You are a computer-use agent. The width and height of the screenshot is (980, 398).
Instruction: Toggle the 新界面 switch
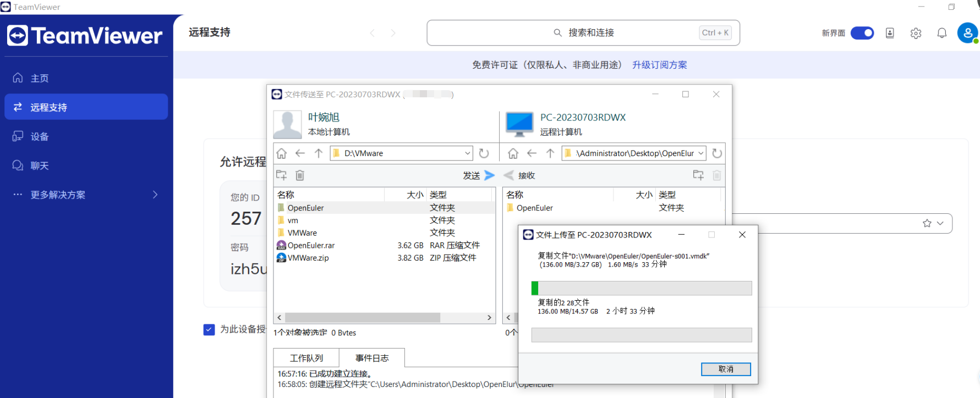point(862,33)
